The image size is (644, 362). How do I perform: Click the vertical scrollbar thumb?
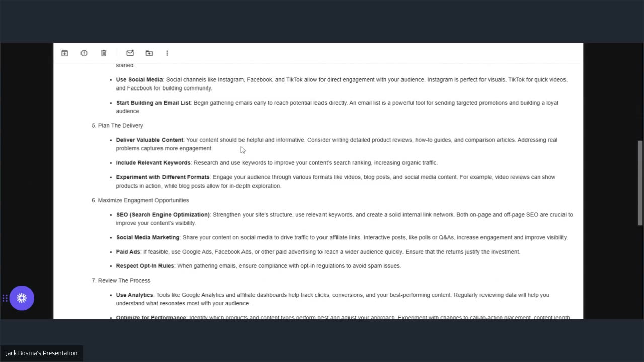click(640, 183)
